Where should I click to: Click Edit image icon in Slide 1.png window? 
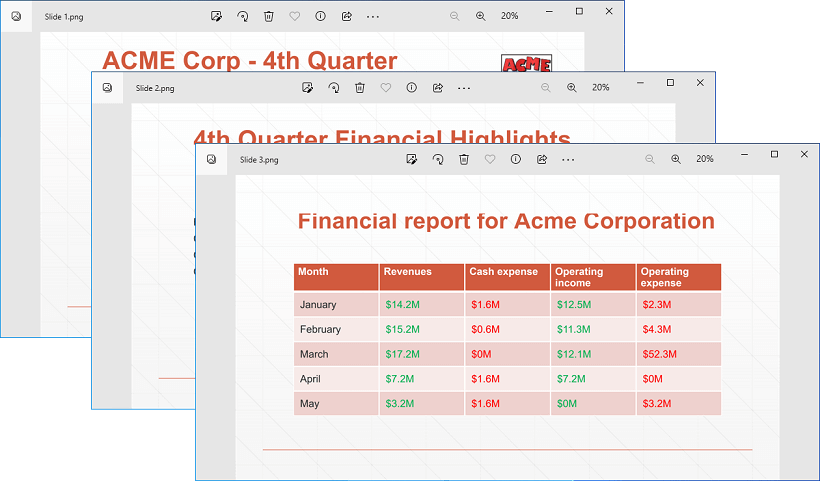click(216, 16)
